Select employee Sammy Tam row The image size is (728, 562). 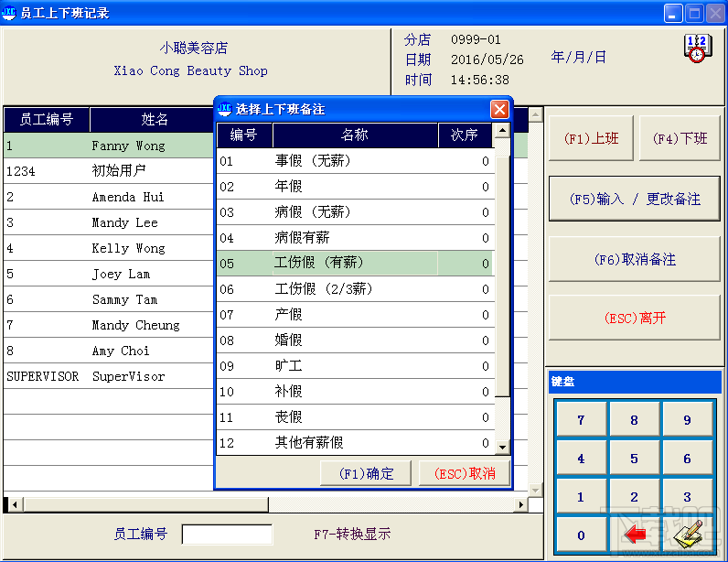(109, 299)
